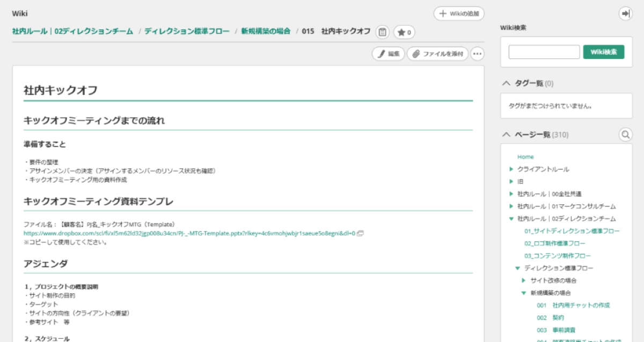Click breadcrumb 新規構築の場合
This screenshot has width=644, height=342.
coord(266,32)
